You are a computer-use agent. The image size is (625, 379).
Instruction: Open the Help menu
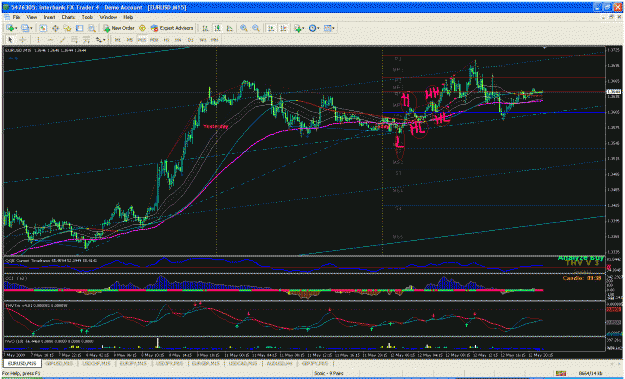click(x=128, y=18)
